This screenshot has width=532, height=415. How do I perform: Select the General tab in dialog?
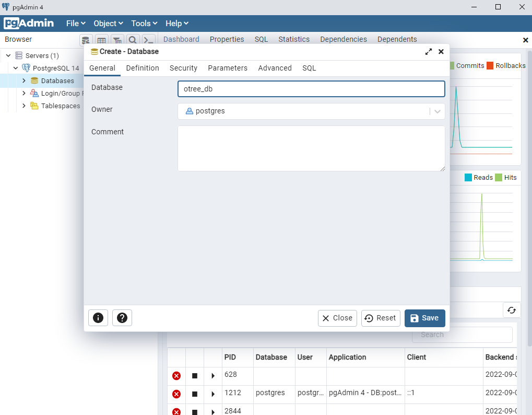coord(102,68)
